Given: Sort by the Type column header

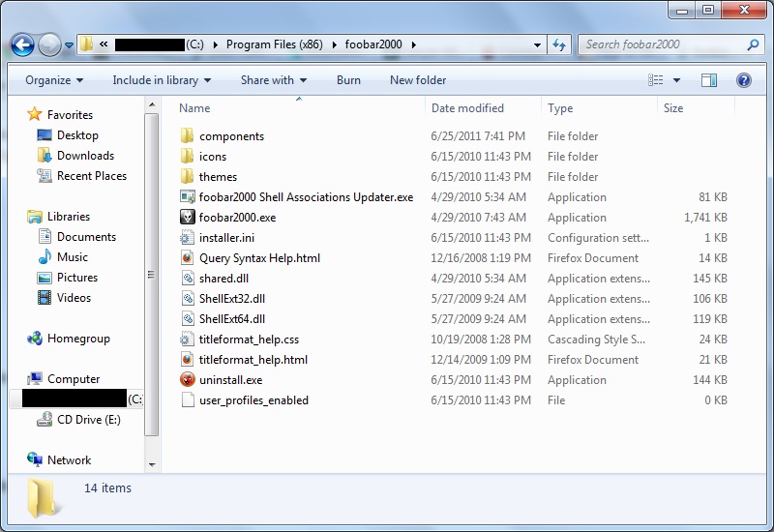Looking at the screenshot, I should (x=560, y=108).
